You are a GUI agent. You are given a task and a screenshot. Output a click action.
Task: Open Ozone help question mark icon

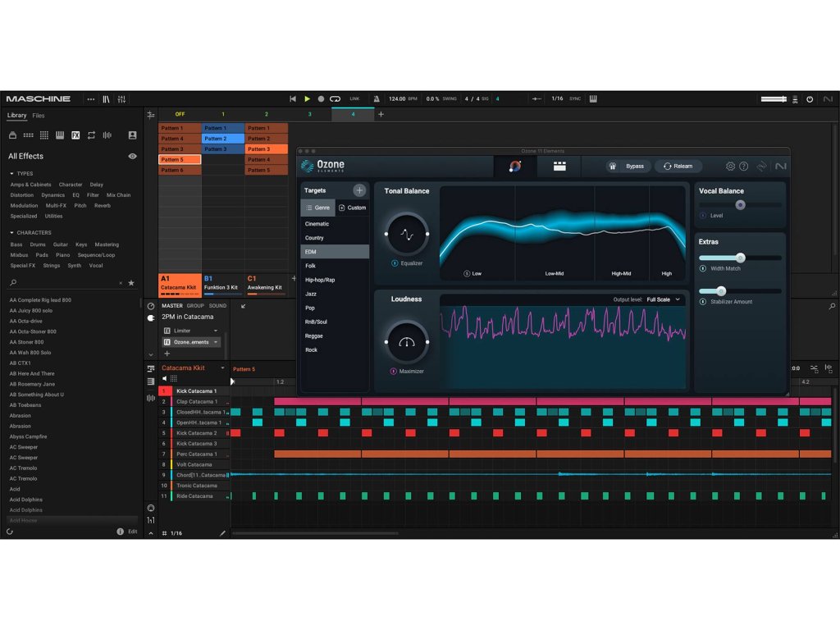point(743,167)
